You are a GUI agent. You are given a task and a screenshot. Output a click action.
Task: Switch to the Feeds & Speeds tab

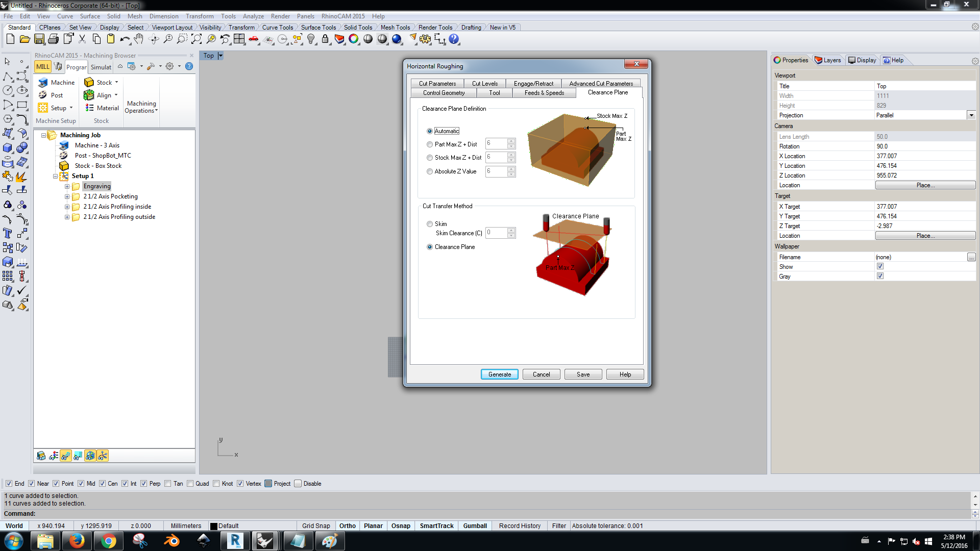[544, 93]
